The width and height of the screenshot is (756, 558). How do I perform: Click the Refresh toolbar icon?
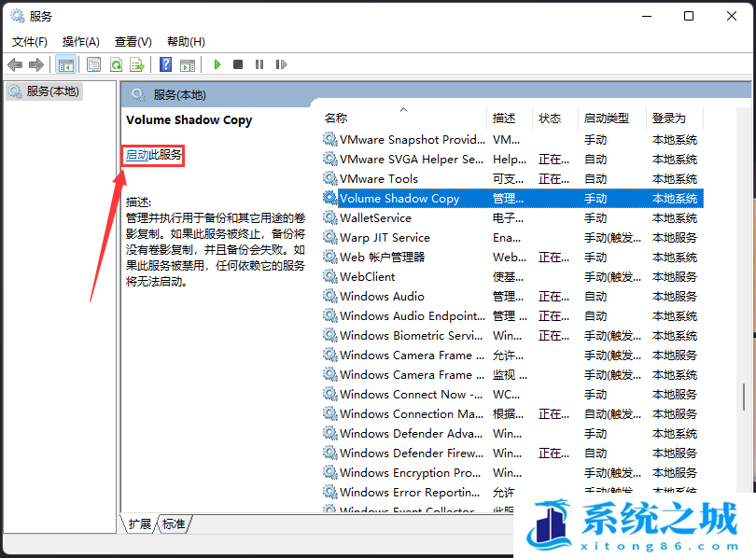tap(116, 64)
